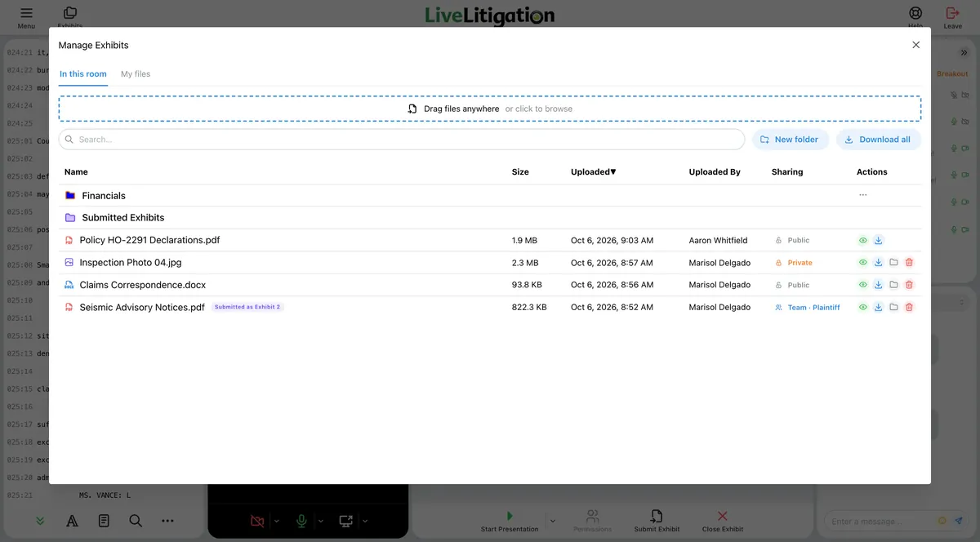980x542 pixels.
Task: Delete Seismic Advisory Notices.pdf
Action: coord(909,307)
